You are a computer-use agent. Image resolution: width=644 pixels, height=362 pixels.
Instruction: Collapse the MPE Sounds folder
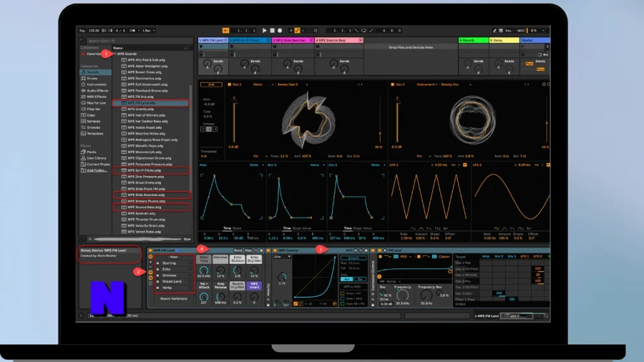[115, 54]
